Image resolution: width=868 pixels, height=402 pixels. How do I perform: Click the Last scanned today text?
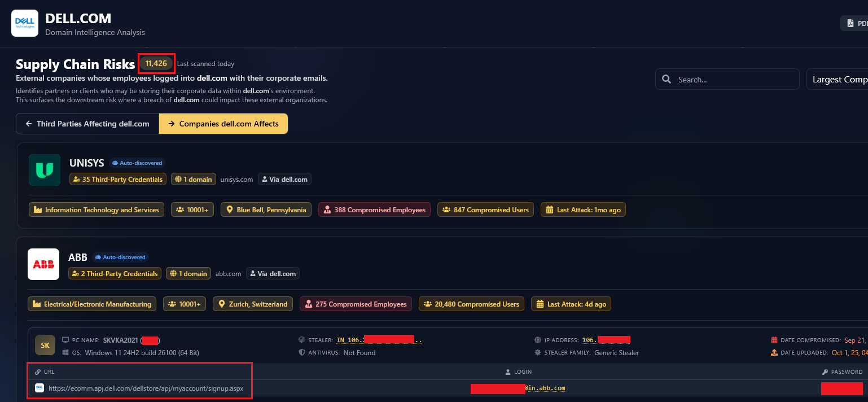tap(205, 64)
